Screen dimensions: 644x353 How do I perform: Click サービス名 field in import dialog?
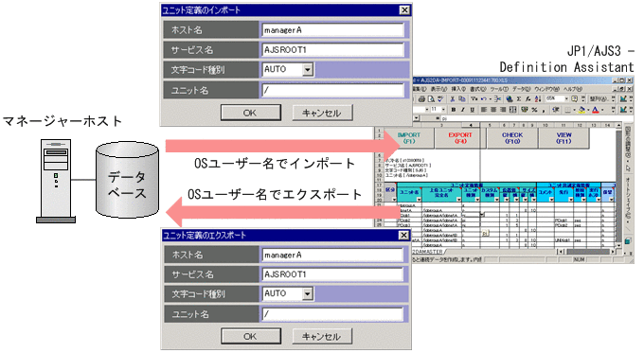[x=332, y=49]
